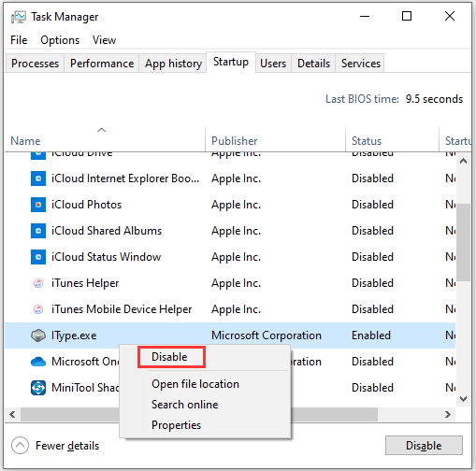Click the iCloud Status Window icon
Image resolution: width=476 pixels, height=471 pixels.
tap(38, 257)
